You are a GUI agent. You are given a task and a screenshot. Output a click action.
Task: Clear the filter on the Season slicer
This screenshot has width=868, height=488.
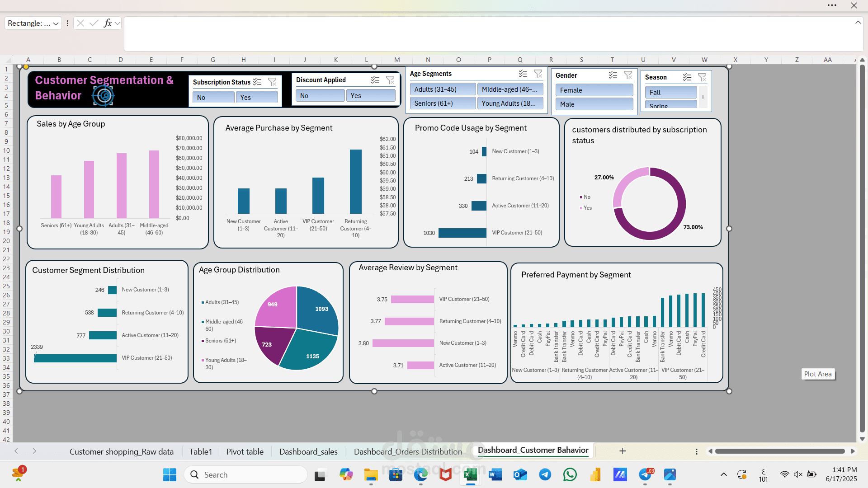point(702,77)
